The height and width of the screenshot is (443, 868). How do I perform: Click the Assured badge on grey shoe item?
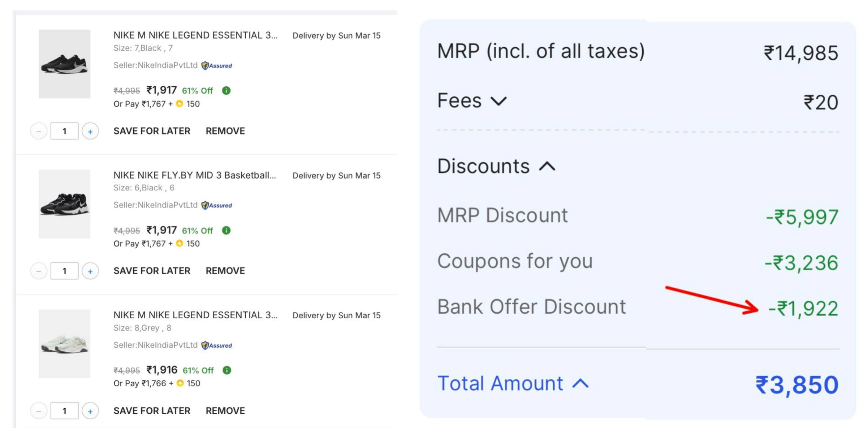pyautogui.click(x=217, y=345)
